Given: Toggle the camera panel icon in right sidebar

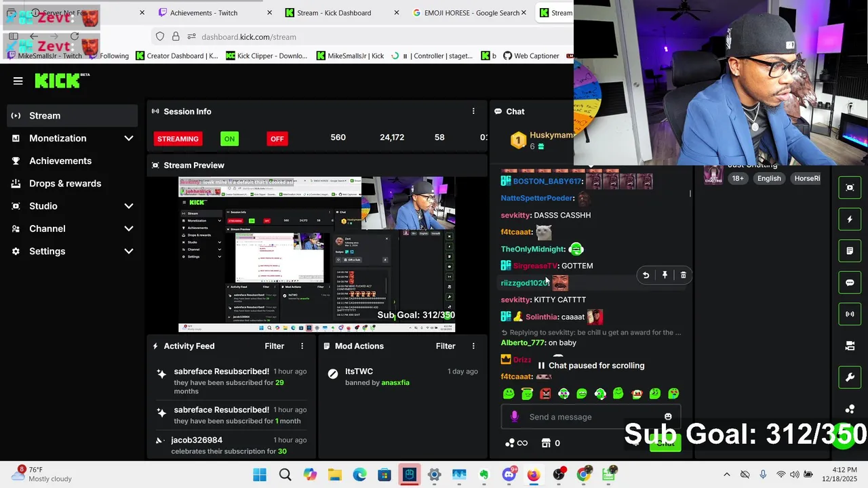Looking at the screenshot, I should point(850,346).
